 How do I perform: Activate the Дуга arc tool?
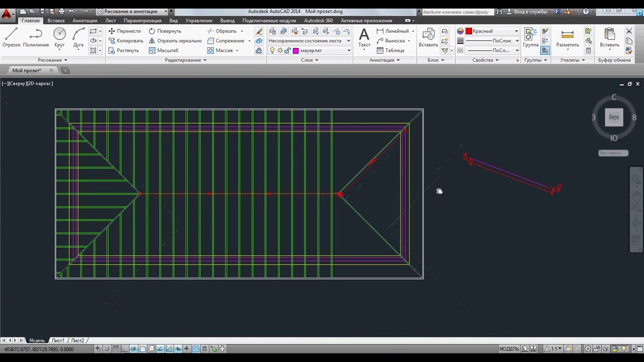[78, 38]
